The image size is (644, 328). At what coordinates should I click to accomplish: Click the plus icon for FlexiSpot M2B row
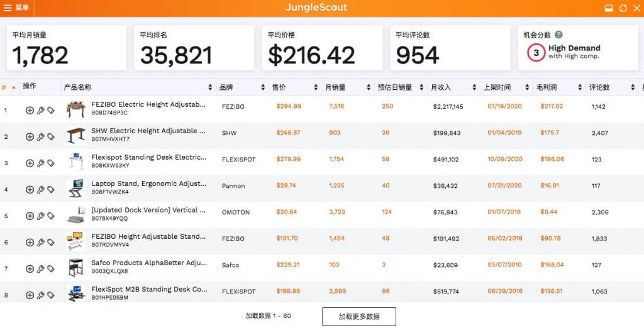(30, 295)
